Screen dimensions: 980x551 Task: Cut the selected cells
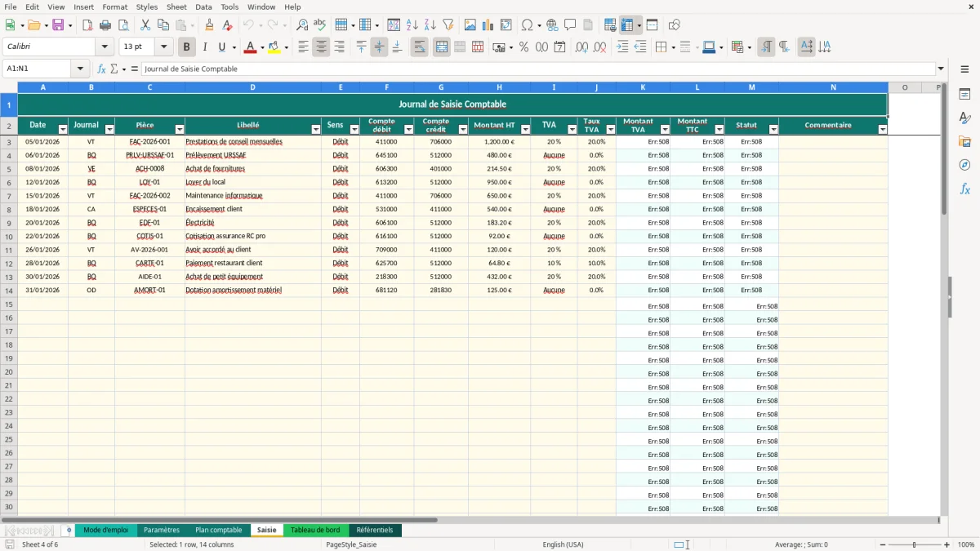coord(145,25)
